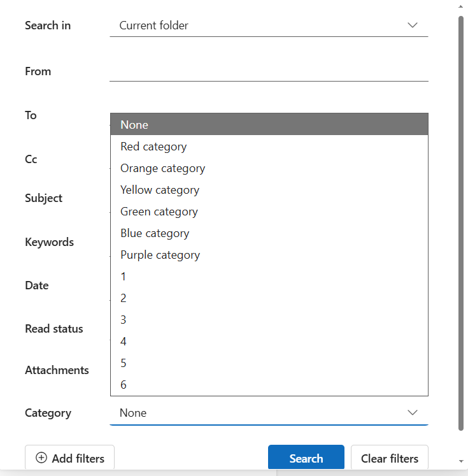Screen dimensions: 468x476
Task: Click the Attachments label
Action: 57,370
